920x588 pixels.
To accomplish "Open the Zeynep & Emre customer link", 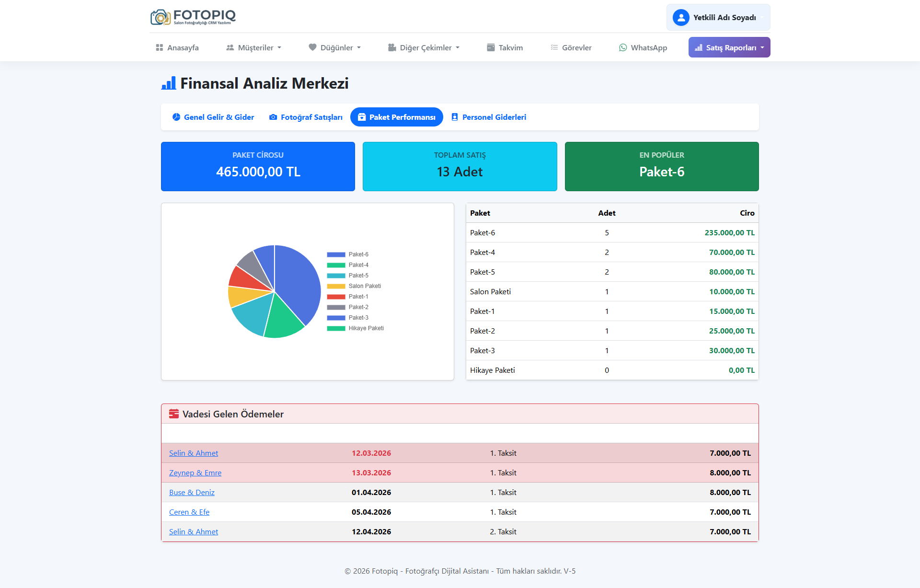I will 195,473.
